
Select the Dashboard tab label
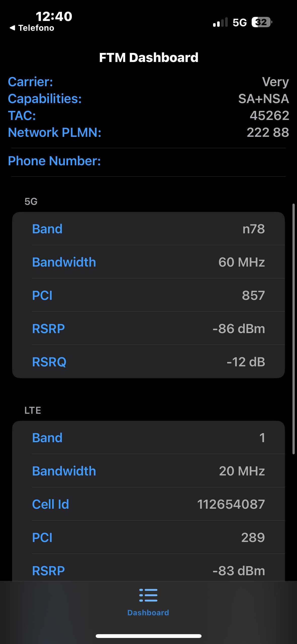pyautogui.click(x=148, y=613)
